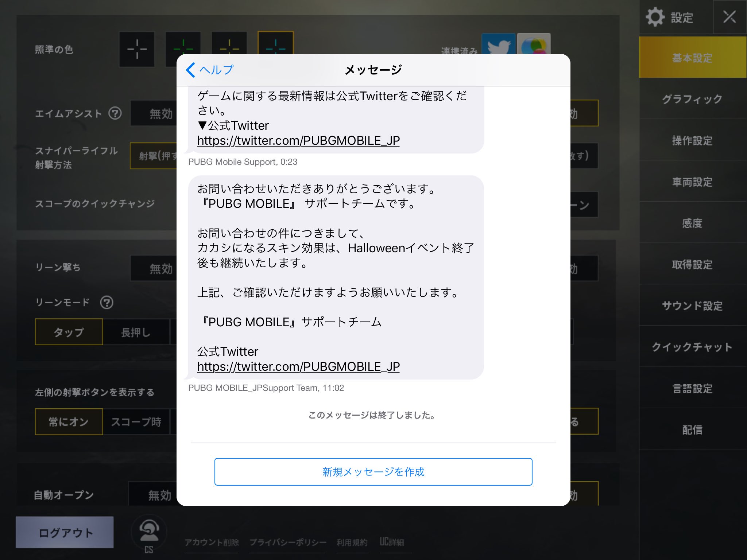Click the Game Center colored bubbles icon
Screen dimensions: 747x560
(534, 45)
